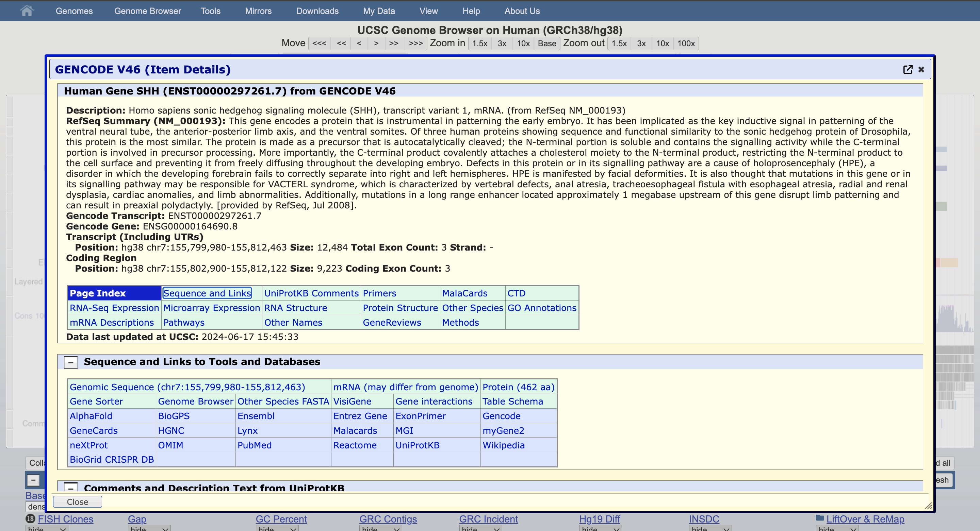Close the GENCODE popup via the x icon

(x=921, y=70)
